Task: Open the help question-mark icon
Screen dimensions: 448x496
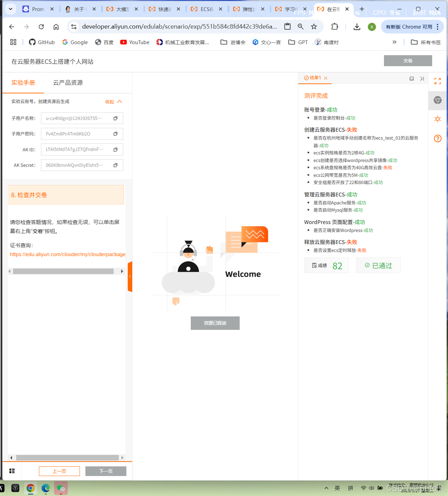Action: [437, 139]
